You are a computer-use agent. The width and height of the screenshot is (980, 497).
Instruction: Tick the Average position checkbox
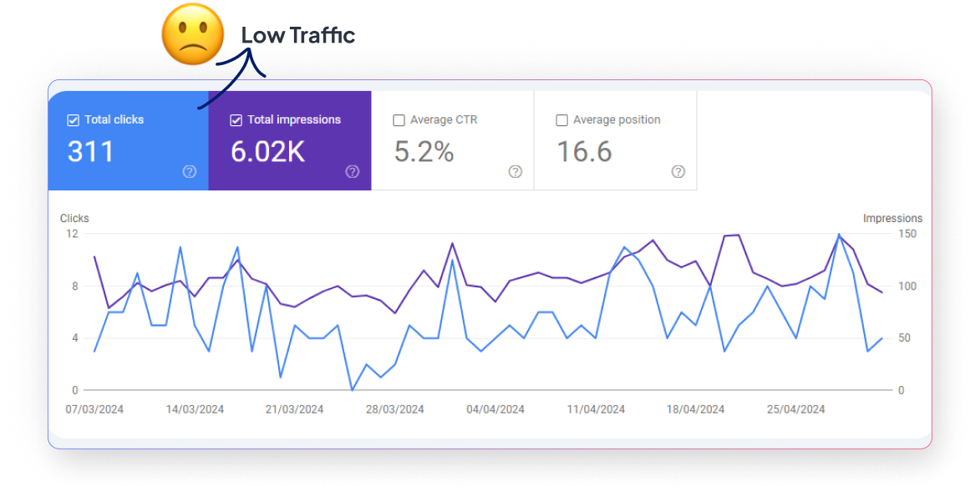click(561, 120)
